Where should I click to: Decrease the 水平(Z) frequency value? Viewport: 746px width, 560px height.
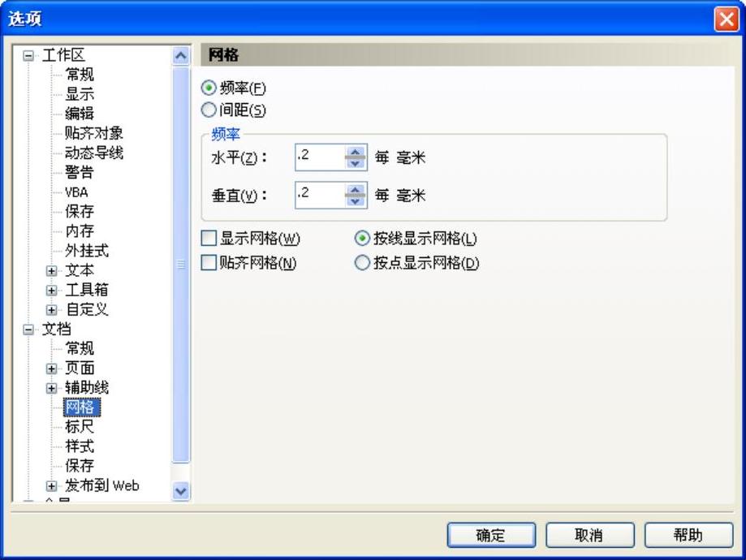355,163
